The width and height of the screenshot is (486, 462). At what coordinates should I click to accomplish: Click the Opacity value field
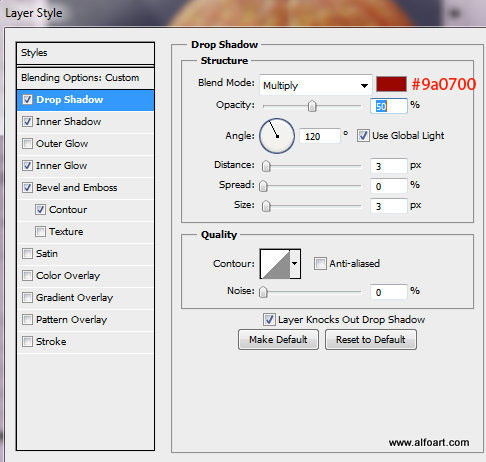coord(389,106)
